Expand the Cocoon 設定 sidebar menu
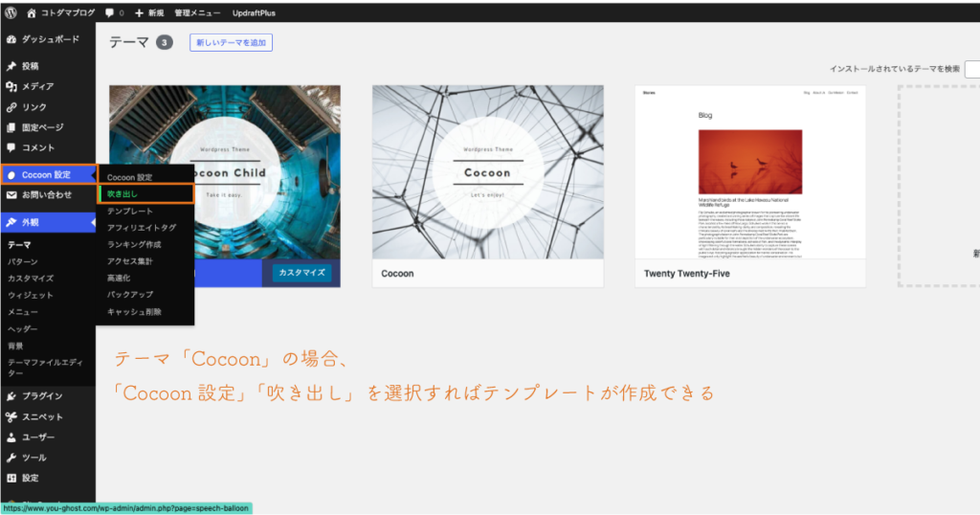Viewport: 980px width, 515px height. pos(48,174)
